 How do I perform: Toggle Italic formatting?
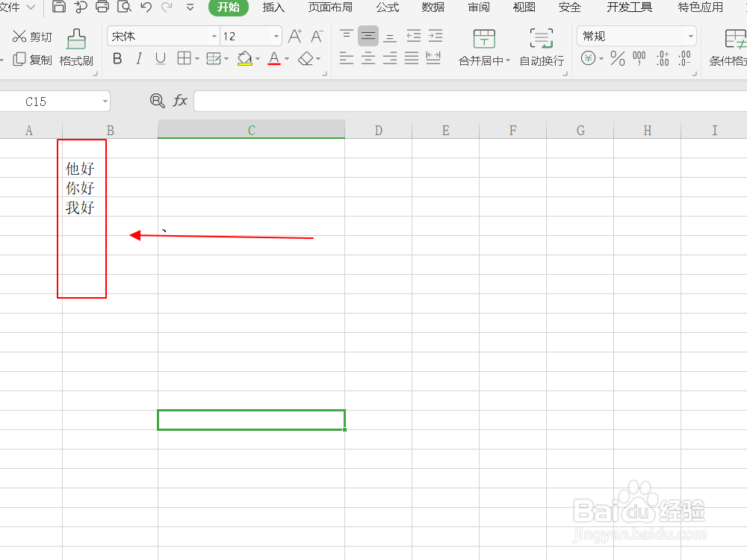(x=139, y=58)
